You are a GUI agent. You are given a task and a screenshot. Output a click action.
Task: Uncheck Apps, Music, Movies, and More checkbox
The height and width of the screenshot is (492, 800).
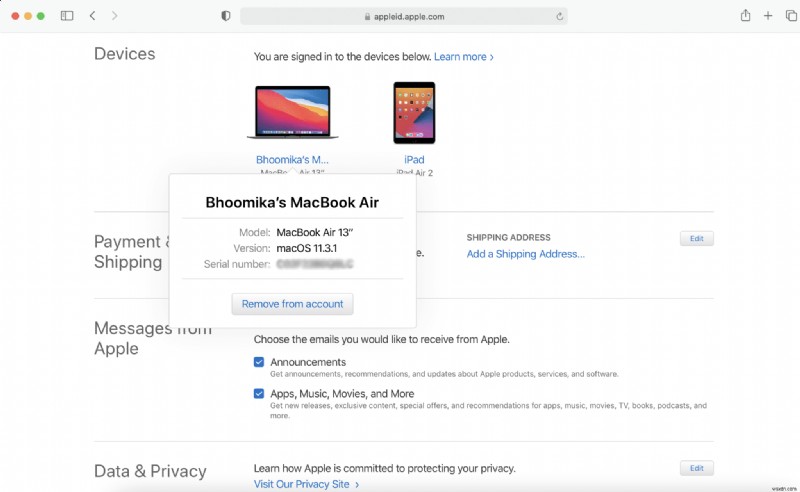[259, 393]
